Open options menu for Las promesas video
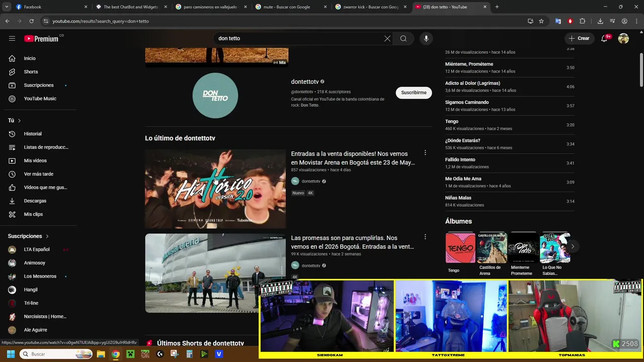 click(x=425, y=237)
